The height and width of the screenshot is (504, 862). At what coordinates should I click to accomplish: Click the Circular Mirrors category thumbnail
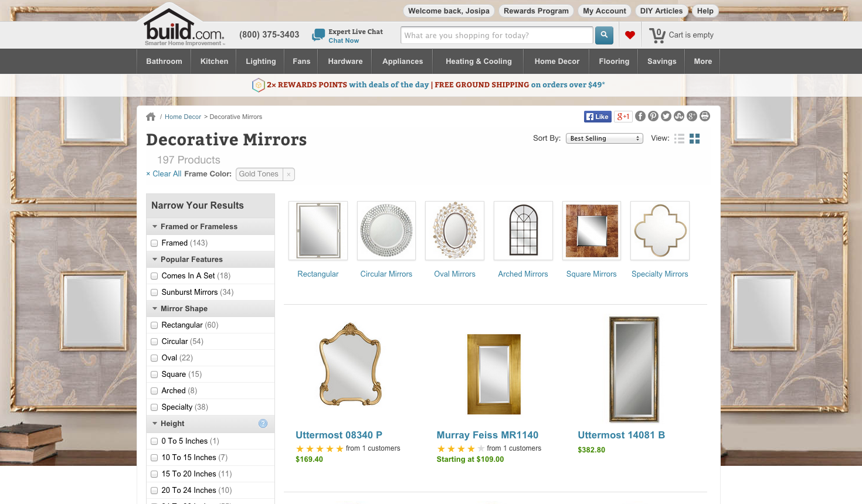[386, 230]
